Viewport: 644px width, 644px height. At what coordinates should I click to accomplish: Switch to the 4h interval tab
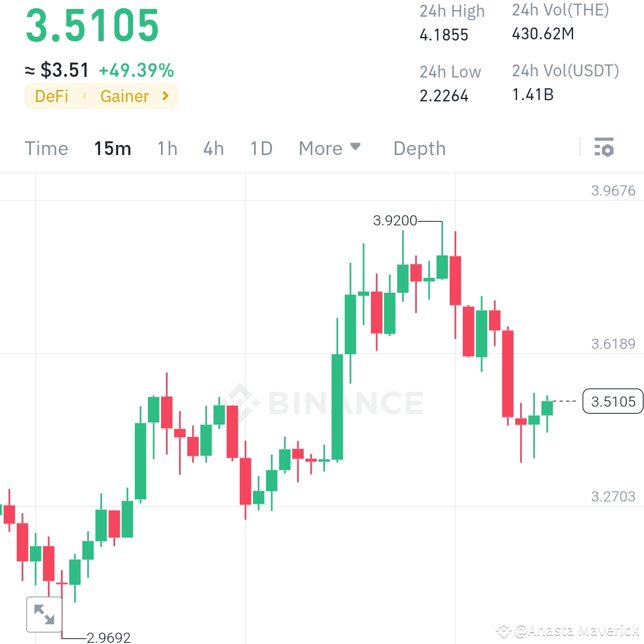click(213, 148)
